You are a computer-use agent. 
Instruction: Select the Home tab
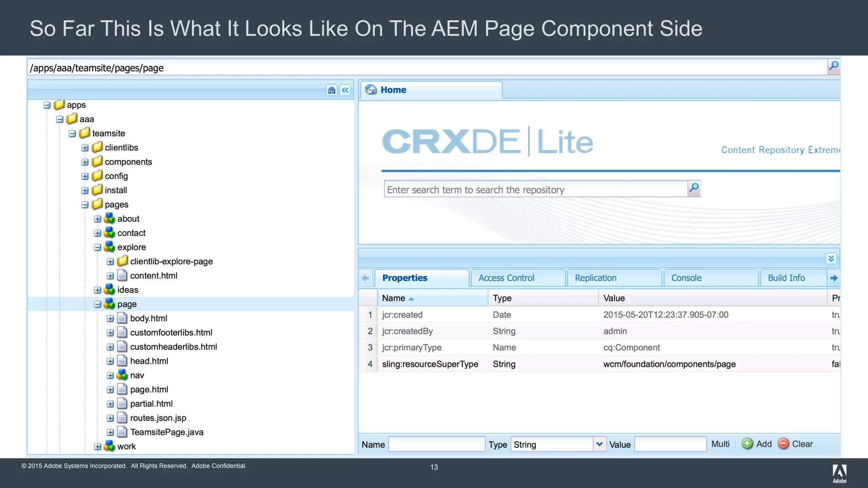[x=431, y=90]
